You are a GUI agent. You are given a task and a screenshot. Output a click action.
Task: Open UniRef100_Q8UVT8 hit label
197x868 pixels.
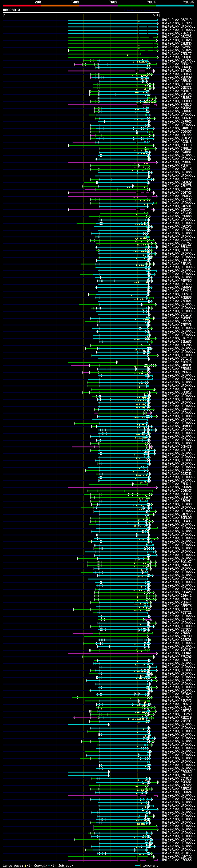tap(177, 186)
